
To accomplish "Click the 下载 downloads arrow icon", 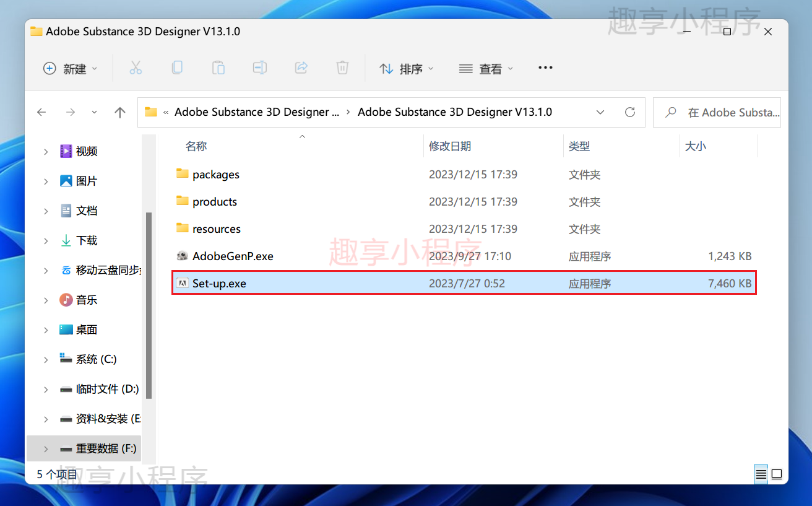I will click(66, 240).
